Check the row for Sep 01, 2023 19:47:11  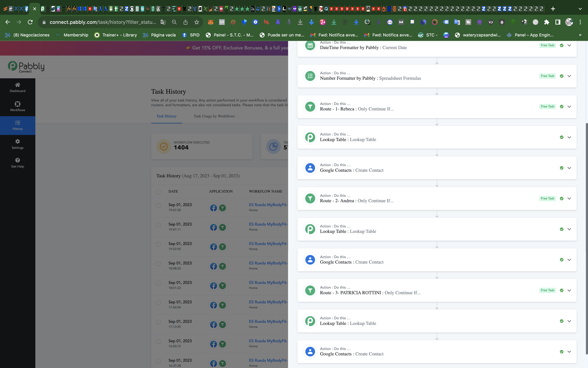[158, 225]
